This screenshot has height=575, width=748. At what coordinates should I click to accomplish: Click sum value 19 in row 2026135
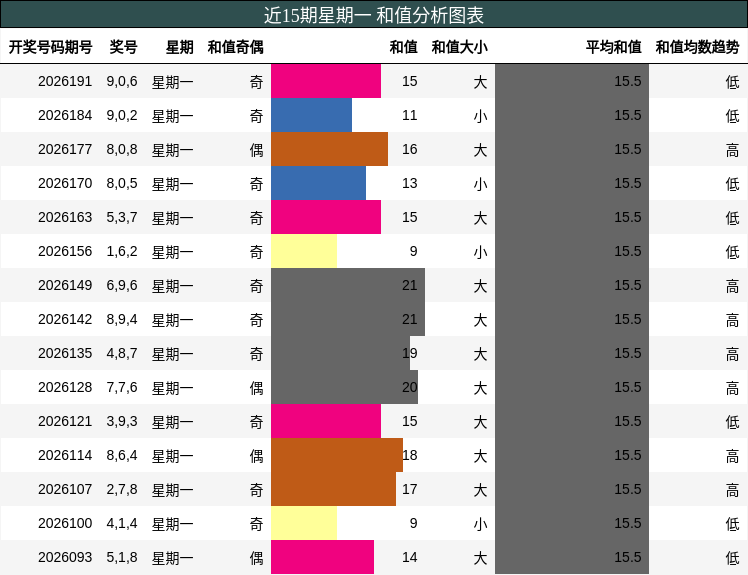click(410, 353)
